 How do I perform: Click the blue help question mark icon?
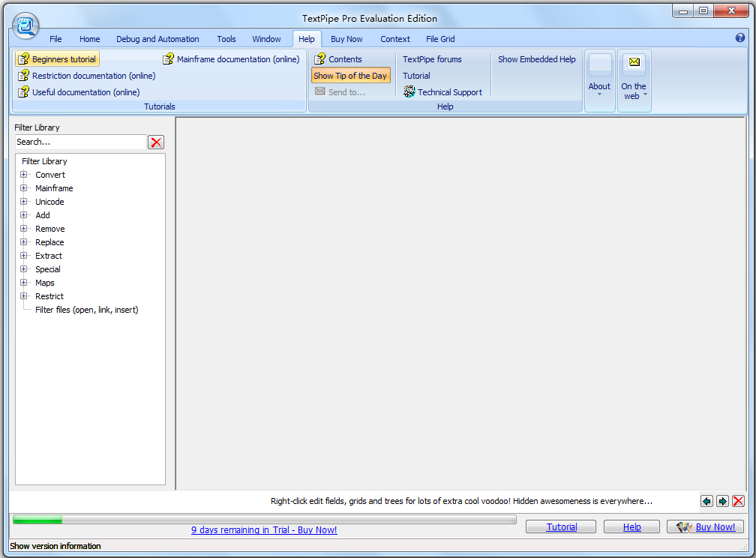click(740, 37)
